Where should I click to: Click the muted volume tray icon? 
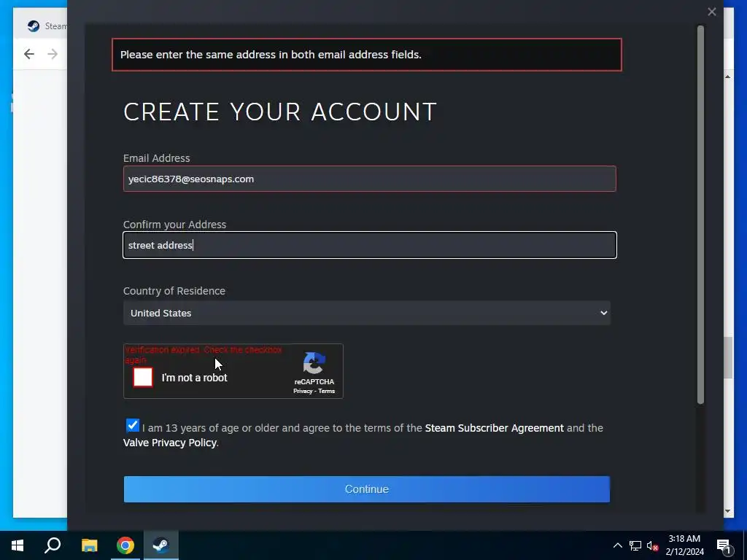tap(653, 545)
